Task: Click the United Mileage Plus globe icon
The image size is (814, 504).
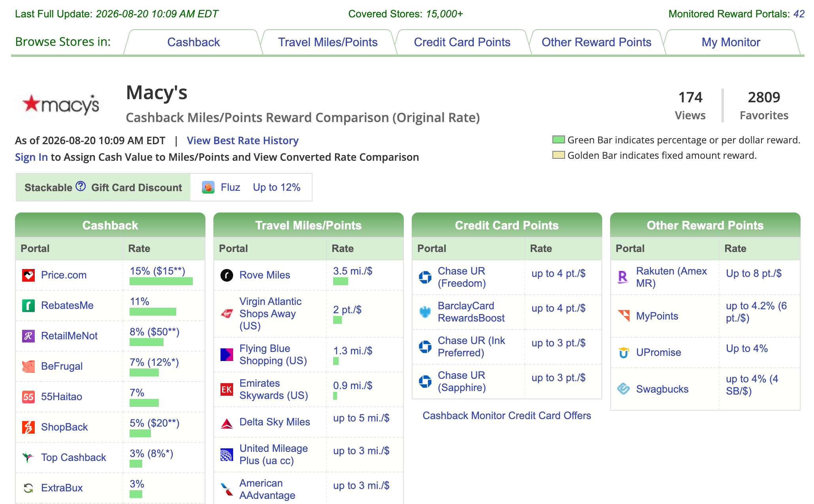Action: click(x=227, y=455)
